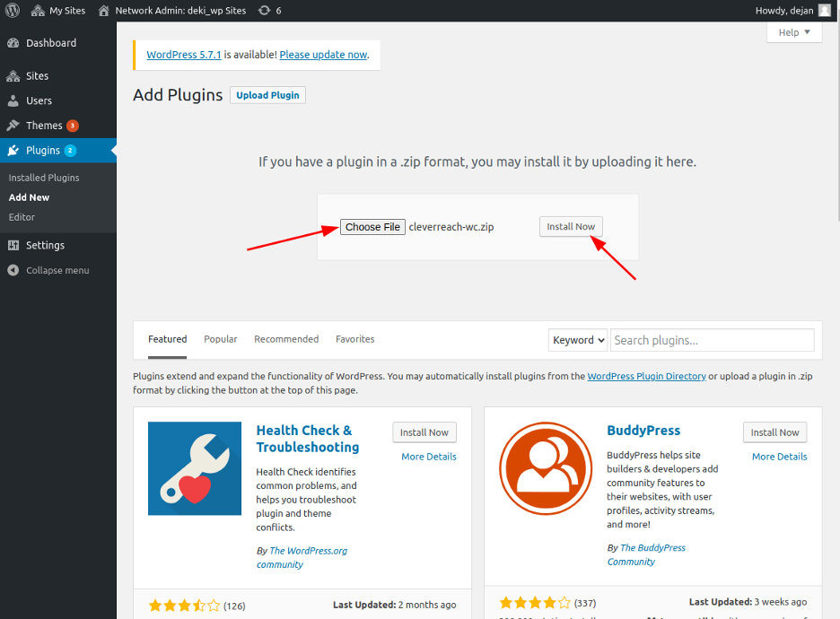The height and width of the screenshot is (619, 840).
Task: Open the Keyword search type dropdown
Action: pos(578,340)
